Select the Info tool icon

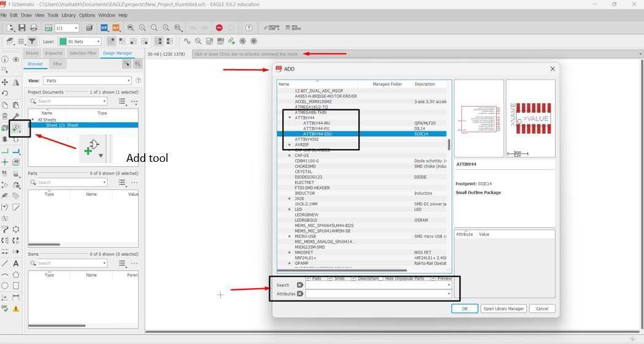[5, 59]
